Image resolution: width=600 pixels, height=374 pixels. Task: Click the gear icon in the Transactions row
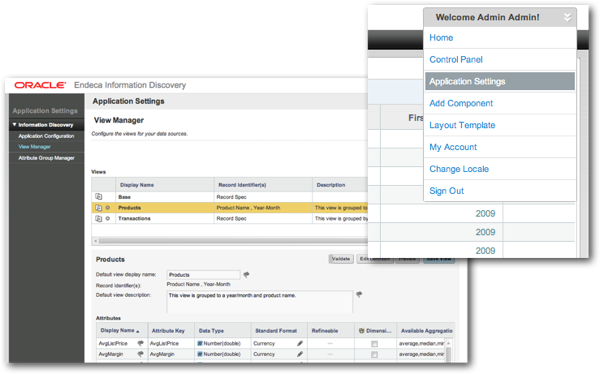click(108, 218)
